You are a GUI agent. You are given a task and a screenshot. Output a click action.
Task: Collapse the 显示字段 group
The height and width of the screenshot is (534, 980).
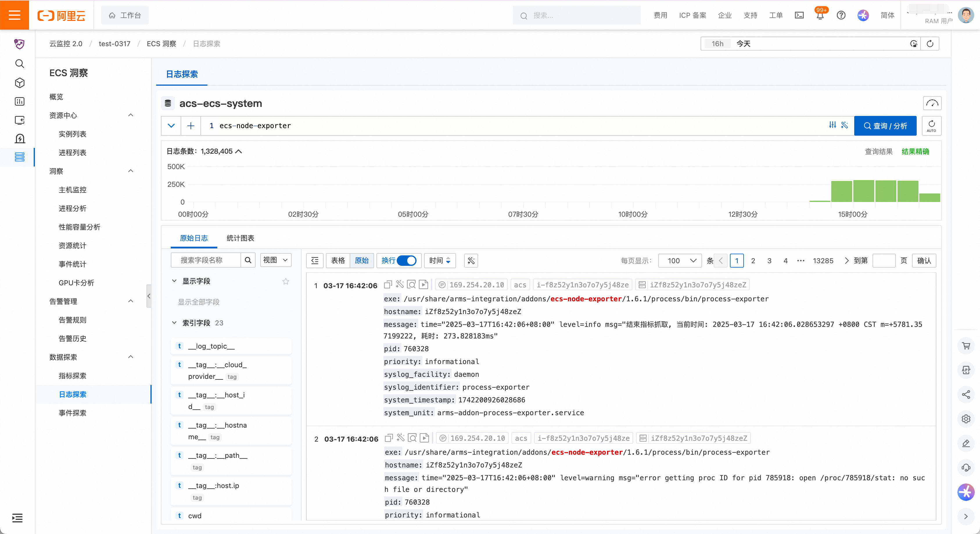pyautogui.click(x=174, y=281)
